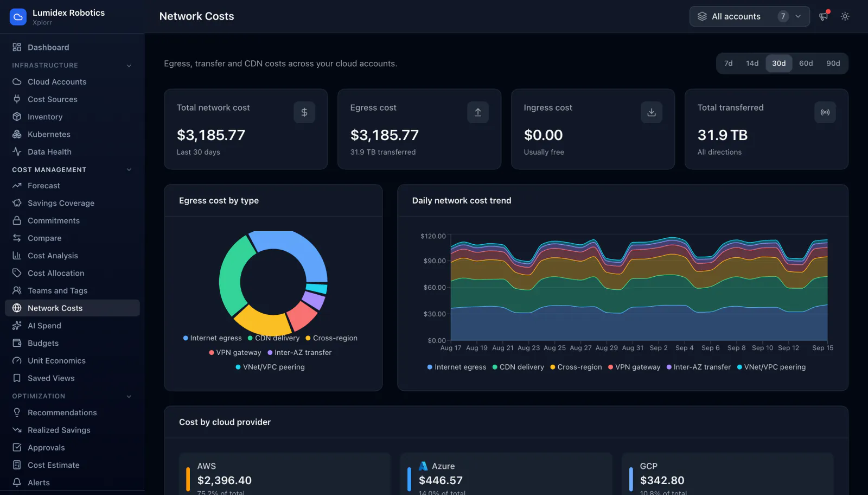Open the Forecast page
Screen dimensions: 868x495
tap(72, 186)
